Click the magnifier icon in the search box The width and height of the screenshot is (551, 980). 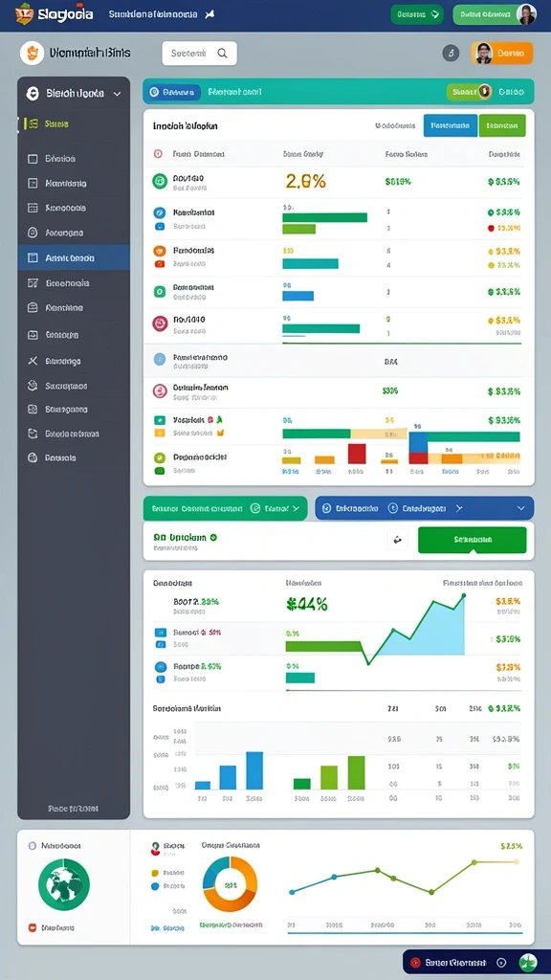[x=222, y=54]
